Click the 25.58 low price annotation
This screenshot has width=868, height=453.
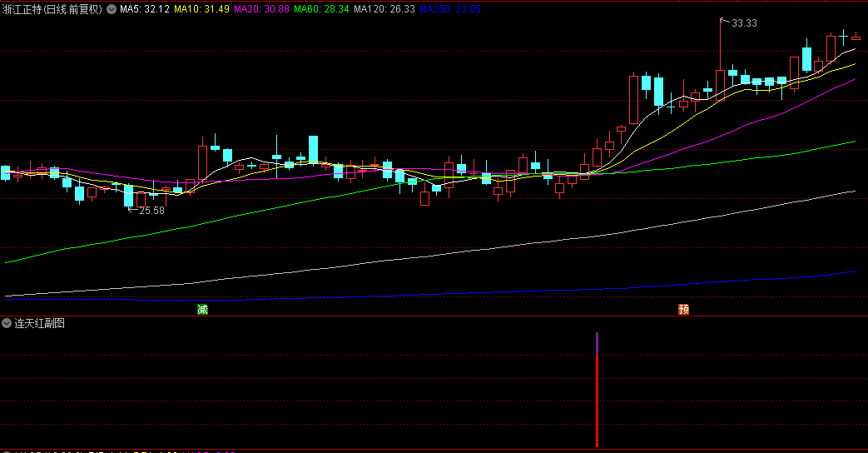pos(151,211)
